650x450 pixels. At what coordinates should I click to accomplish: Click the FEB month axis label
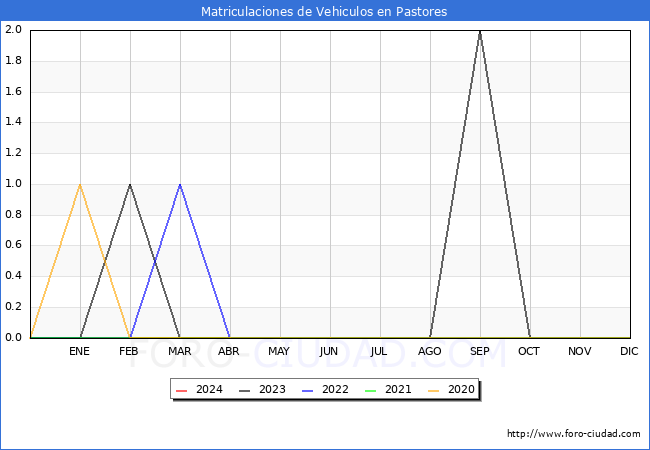click(129, 351)
